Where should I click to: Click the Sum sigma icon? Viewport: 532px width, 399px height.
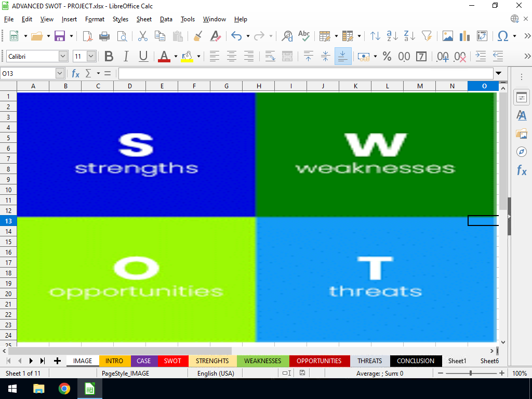pyautogui.click(x=88, y=73)
